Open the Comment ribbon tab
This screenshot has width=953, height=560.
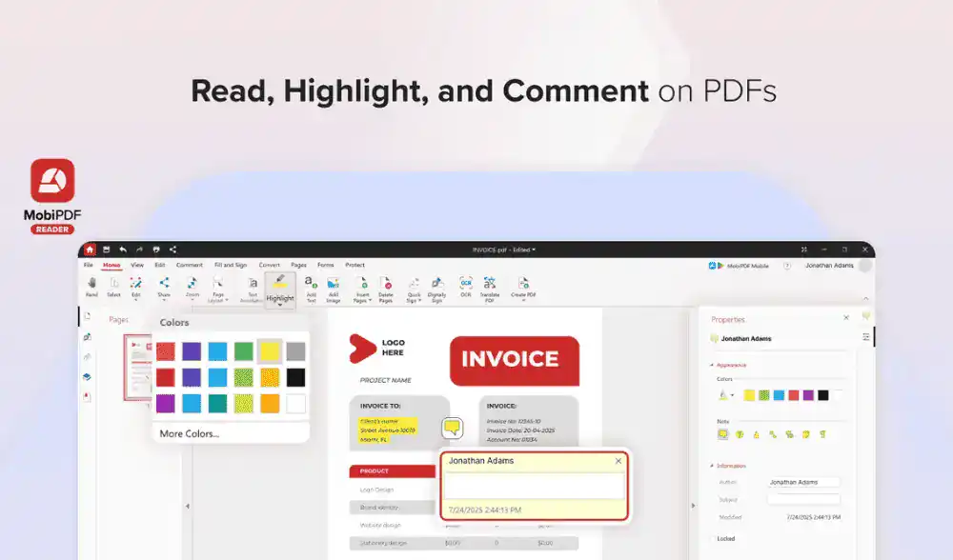tap(189, 265)
